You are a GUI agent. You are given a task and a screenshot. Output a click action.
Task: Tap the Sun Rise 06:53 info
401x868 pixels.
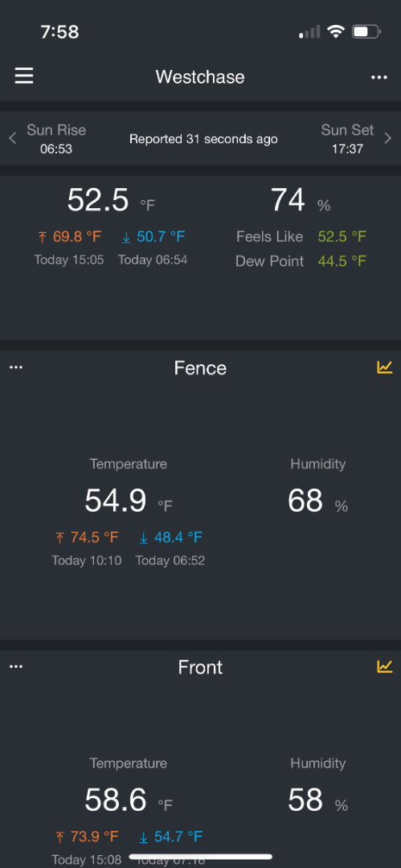pyautogui.click(x=56, y=139)
